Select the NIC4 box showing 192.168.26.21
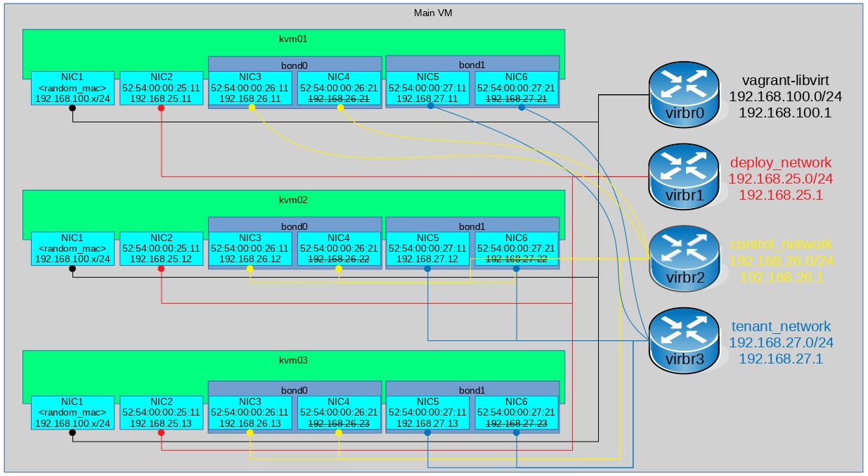Screen dimensions: 868x476 click(339, 88)
